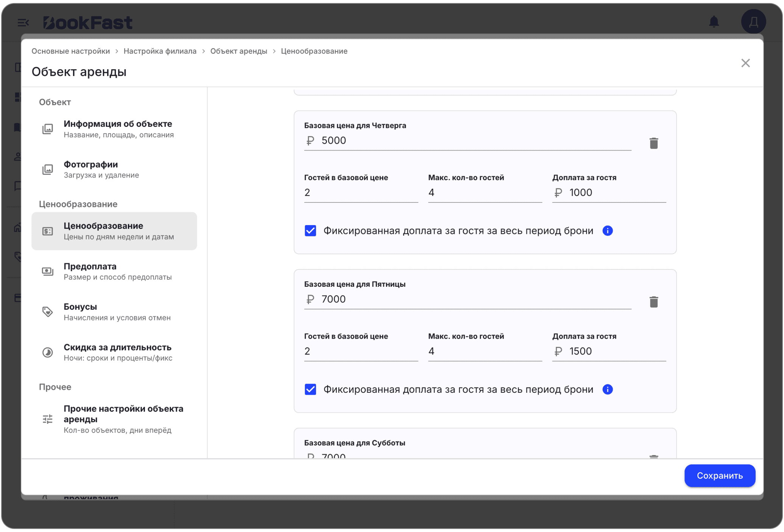Uncheck fixed guest surcharge for Thursday
The image size is (784, 532).
pos(310,231)
